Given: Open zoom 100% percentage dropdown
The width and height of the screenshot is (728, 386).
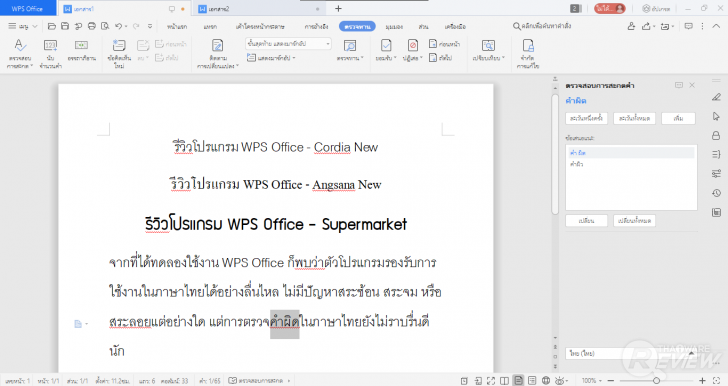Looking at the screenshot, I should pos(592,380).
